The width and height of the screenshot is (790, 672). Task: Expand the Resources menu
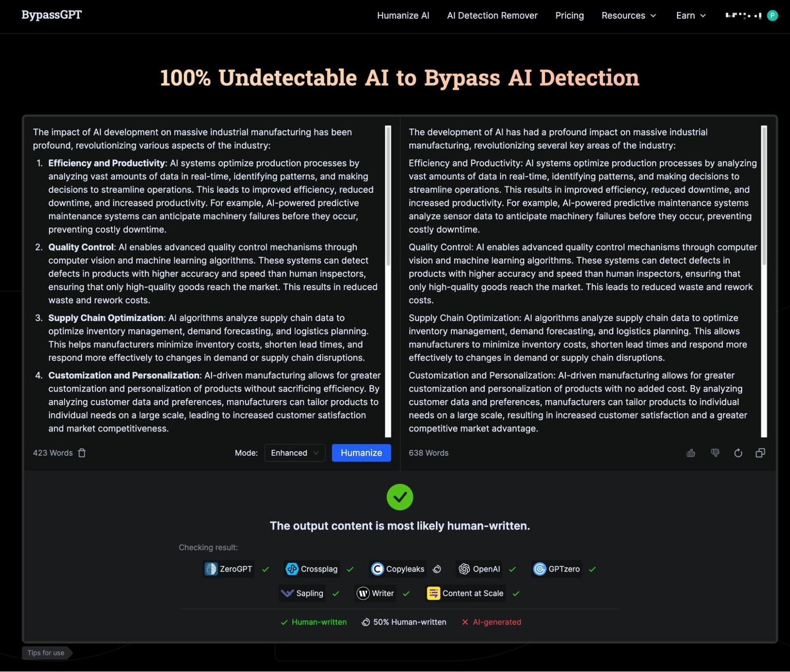629,15
